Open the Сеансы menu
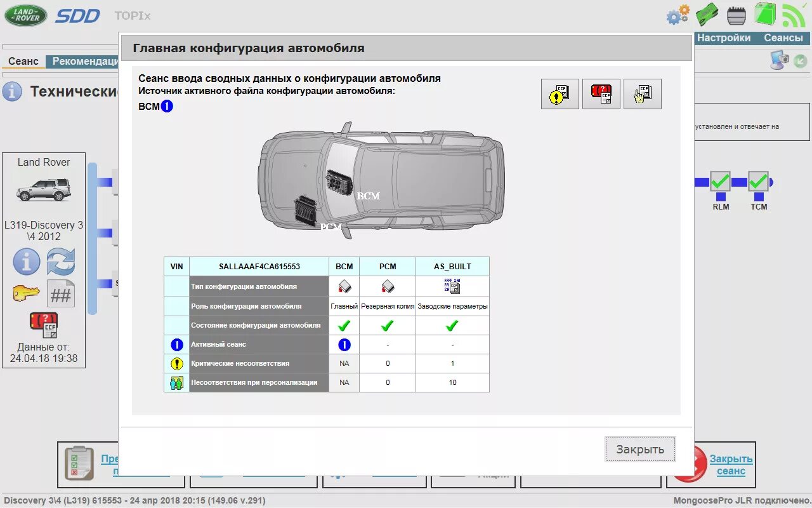812x508 pixels. pyautogui.click(x=783, y=38)
